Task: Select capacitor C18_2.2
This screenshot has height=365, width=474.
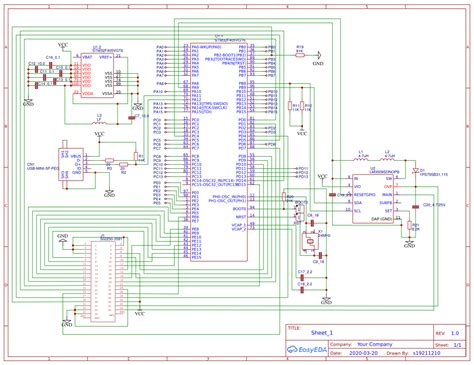Action: click(x=302, y=289)
